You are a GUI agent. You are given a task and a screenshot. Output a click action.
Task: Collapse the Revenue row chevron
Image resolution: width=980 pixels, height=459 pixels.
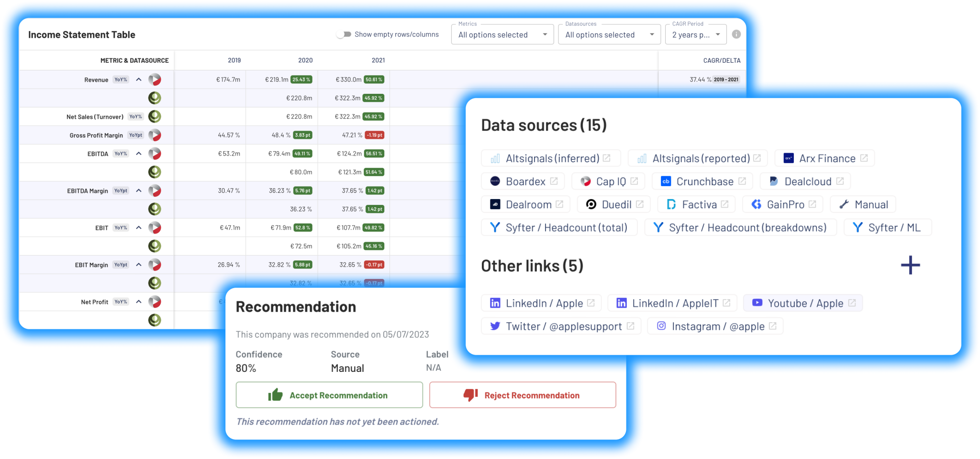coord(139,79)
